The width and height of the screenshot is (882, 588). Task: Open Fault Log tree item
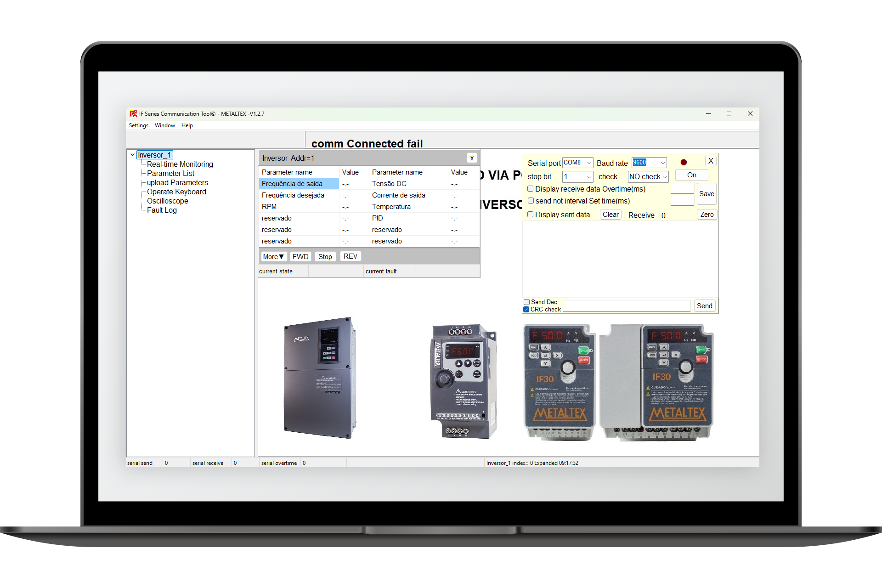(162, 210)
